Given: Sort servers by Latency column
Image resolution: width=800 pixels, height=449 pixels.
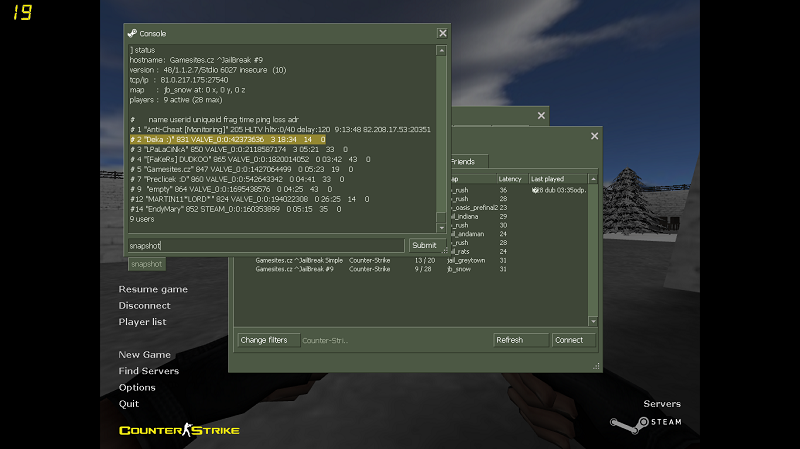Looking at the screenshot, I should pyautogui.click(x=512, y=179).
